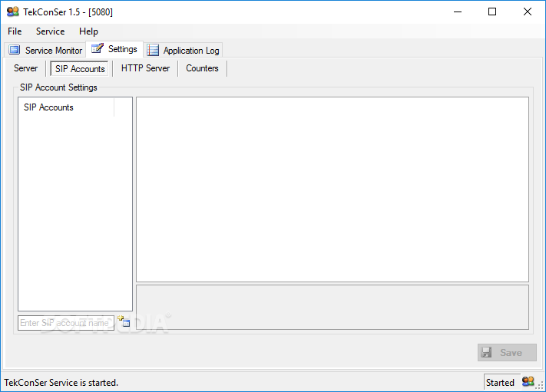Select the Settings tab
This screenshot has width=546, height=392.
click(114, 49)
